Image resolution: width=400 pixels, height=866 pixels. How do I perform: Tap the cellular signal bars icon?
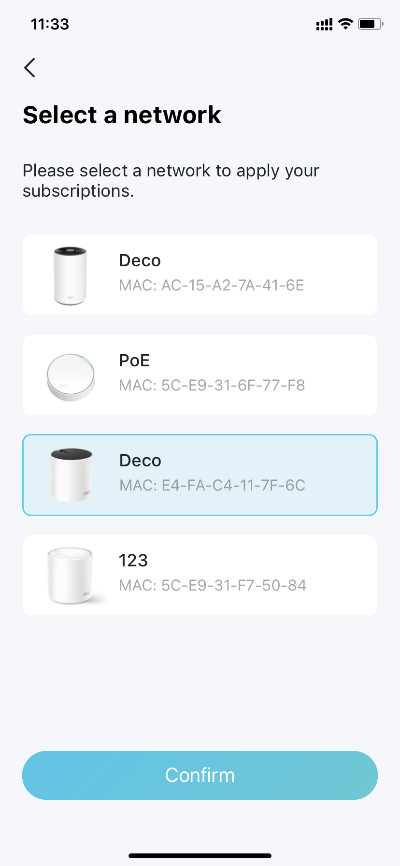(324, 24)
